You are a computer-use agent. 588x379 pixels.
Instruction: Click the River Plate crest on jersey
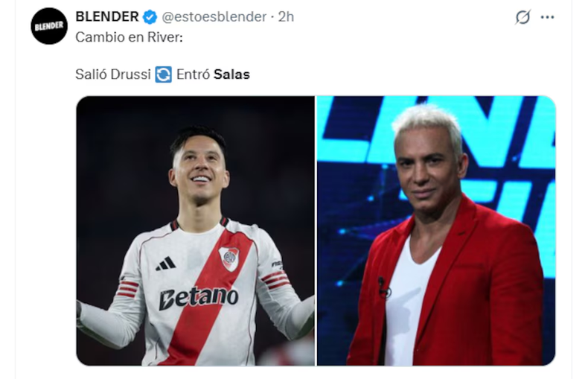coord(229,258)
